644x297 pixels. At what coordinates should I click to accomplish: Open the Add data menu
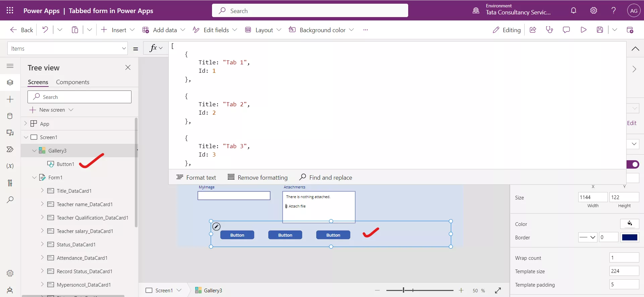[x=164, y=30]
